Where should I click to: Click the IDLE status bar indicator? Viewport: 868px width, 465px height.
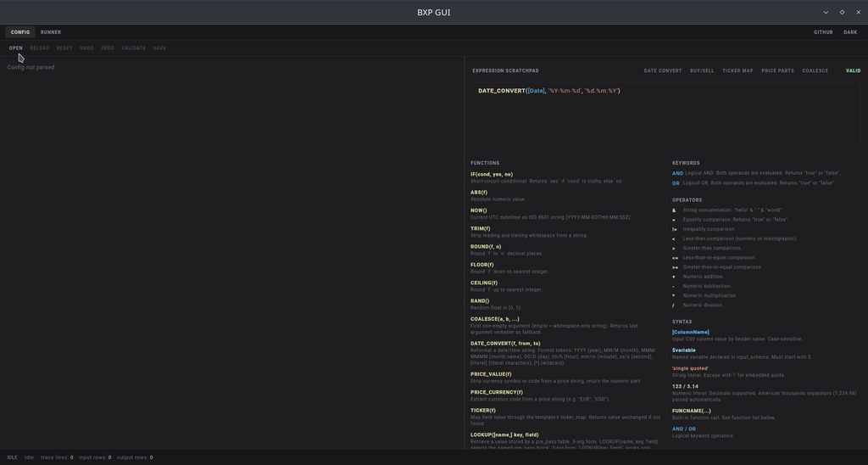pos(12,458)
